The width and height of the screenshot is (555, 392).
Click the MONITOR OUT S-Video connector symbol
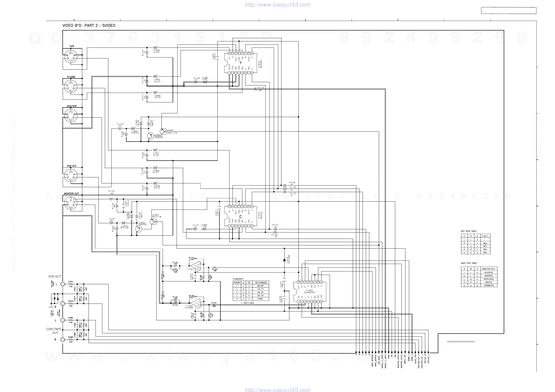(x=71, y=203)
